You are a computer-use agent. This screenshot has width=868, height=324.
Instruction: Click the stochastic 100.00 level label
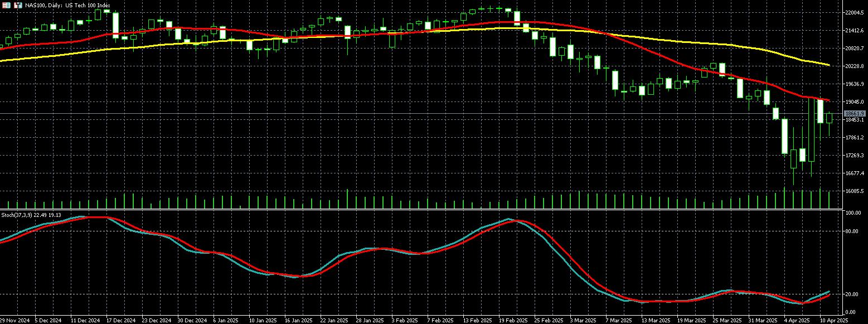853,214
